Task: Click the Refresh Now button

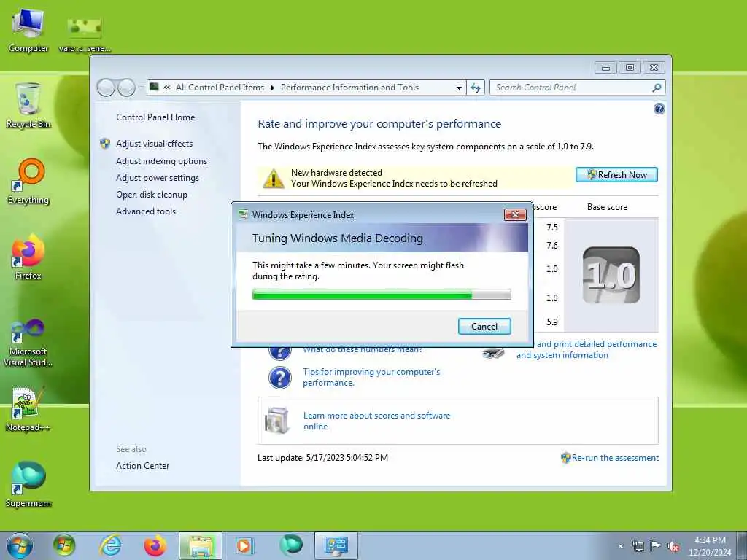Action: pyautogui.click(x=616, y=175)
